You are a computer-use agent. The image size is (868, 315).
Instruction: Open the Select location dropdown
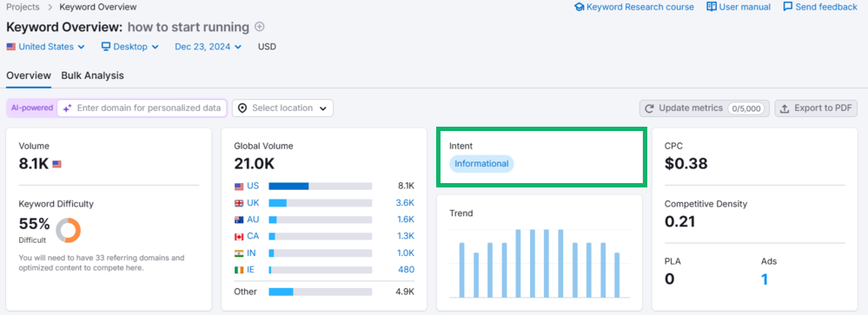(282, 108)
